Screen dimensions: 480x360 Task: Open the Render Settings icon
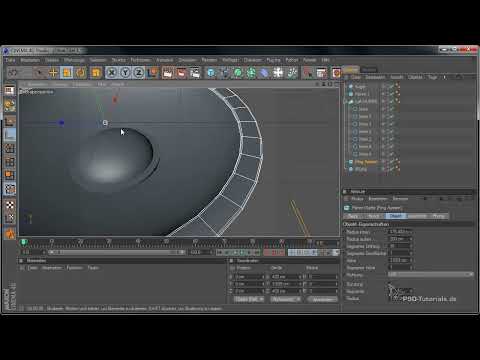[195, 72]
